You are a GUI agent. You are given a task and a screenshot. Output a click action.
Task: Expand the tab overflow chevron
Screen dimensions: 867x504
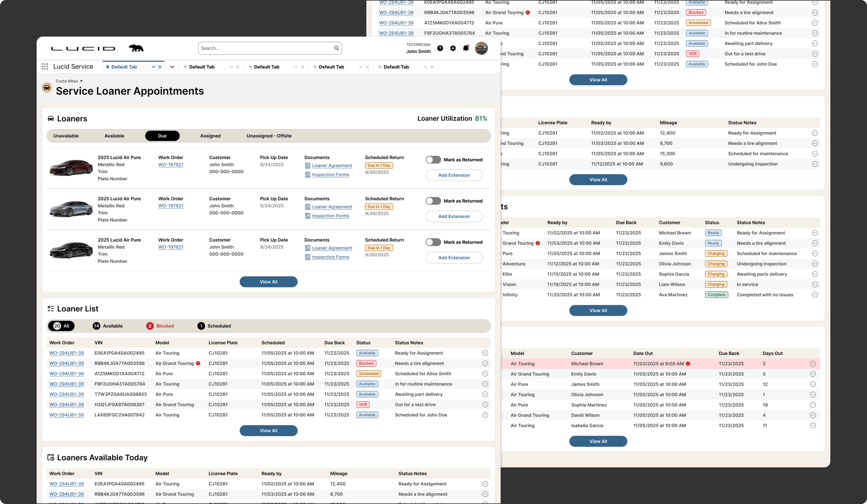pyautogui.click(x=172, y=67)
